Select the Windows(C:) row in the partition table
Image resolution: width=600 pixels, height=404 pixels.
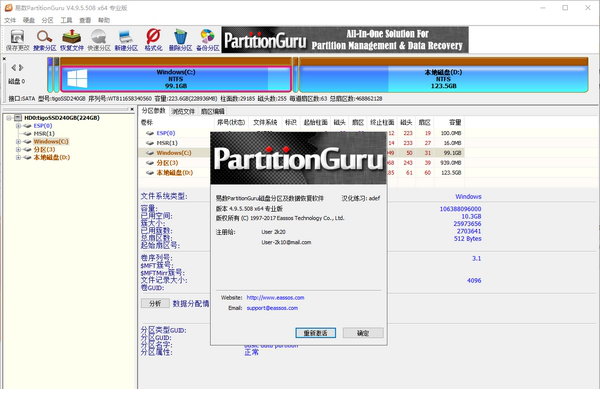pos(301,153)
